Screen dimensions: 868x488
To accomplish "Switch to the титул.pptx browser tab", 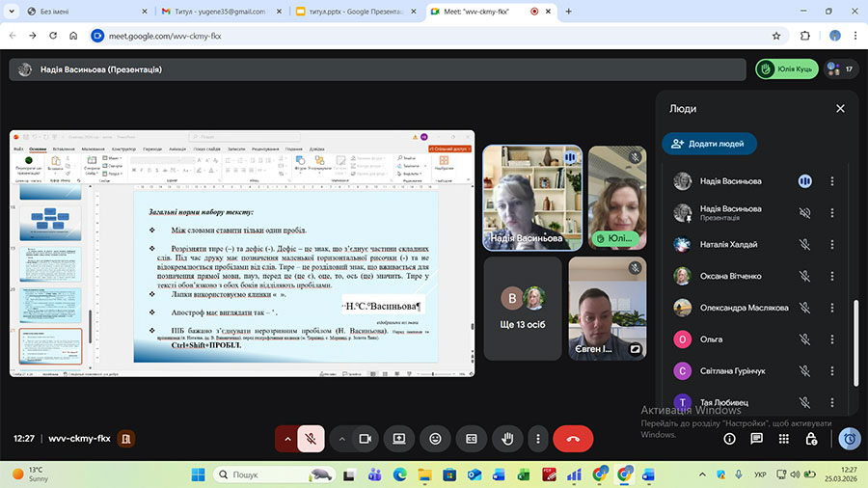I will point(357,12).
